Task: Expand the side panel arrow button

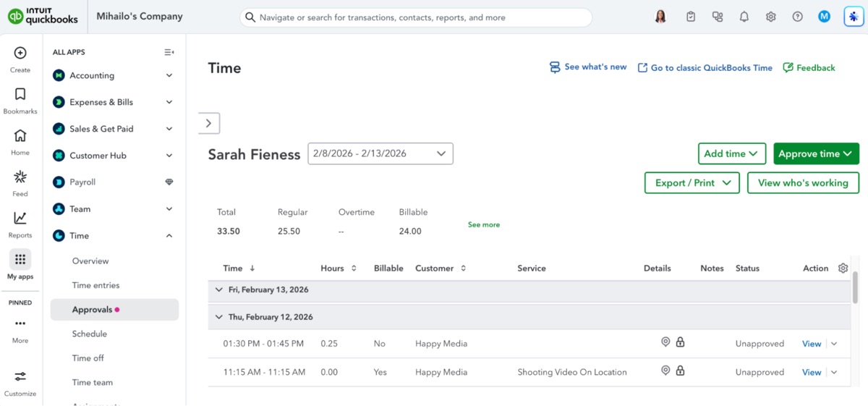Action: [209, 123]
